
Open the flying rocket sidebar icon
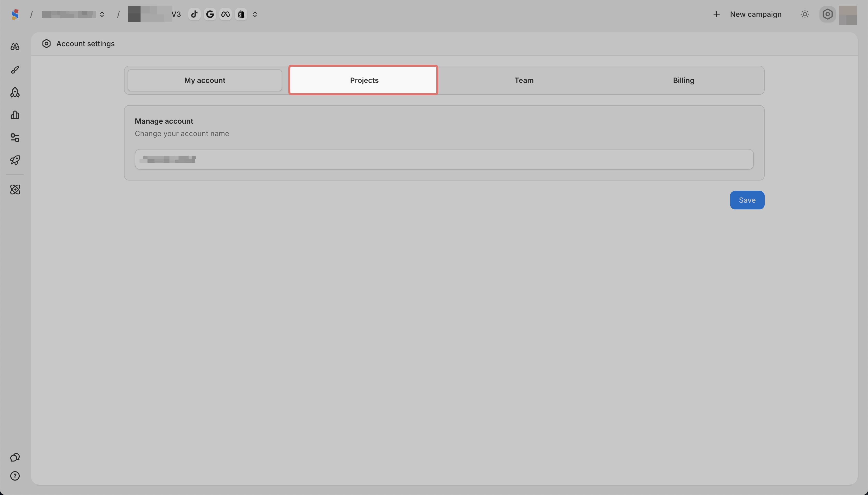point(15,160)
